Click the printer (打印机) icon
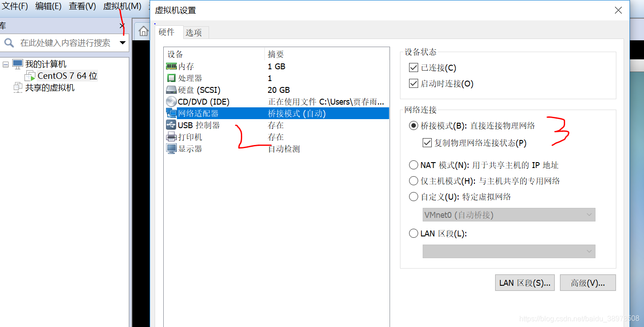Image resolution: width=644 pixels, height=327 pixels. point(171,137)
